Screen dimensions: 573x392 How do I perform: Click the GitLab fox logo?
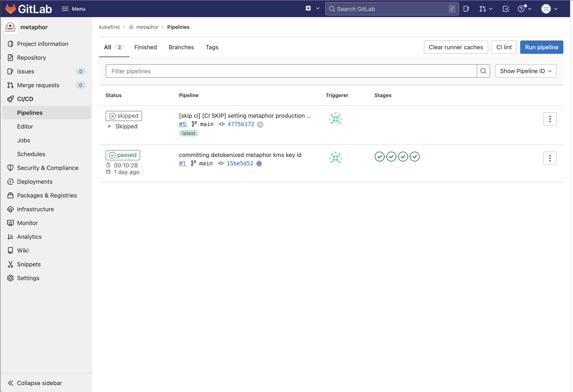pos(10,9)
